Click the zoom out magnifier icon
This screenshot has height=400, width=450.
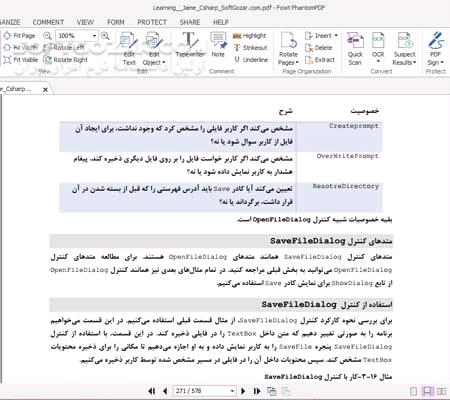click(47, 36)
